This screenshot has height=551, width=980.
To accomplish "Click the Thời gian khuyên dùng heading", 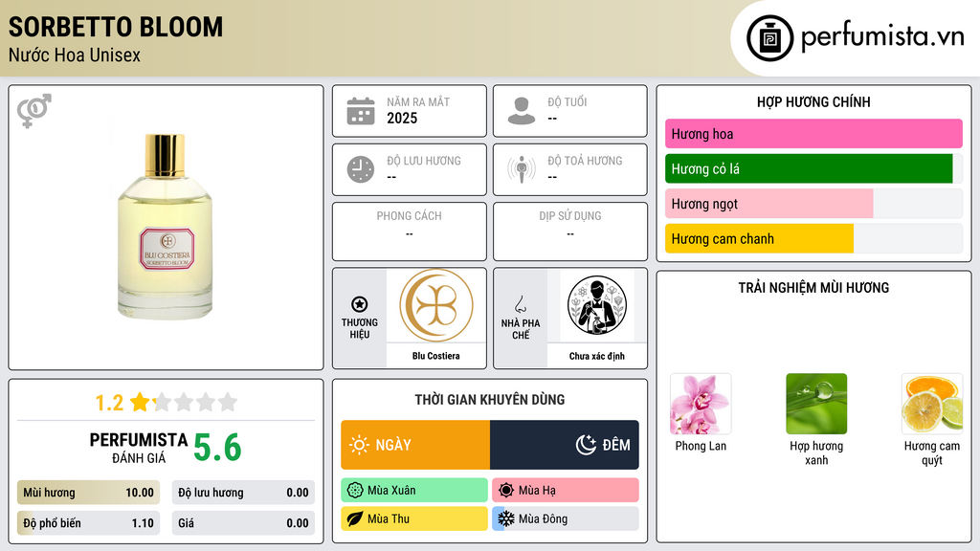I will [490, 399].
